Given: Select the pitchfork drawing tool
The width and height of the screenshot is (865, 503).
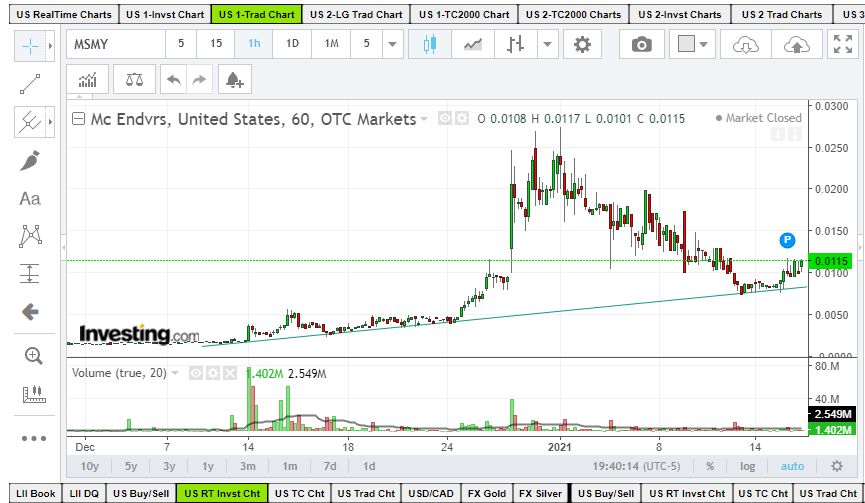Looking at the screenshot, I should pyautogui.click(x=30, y=122).
